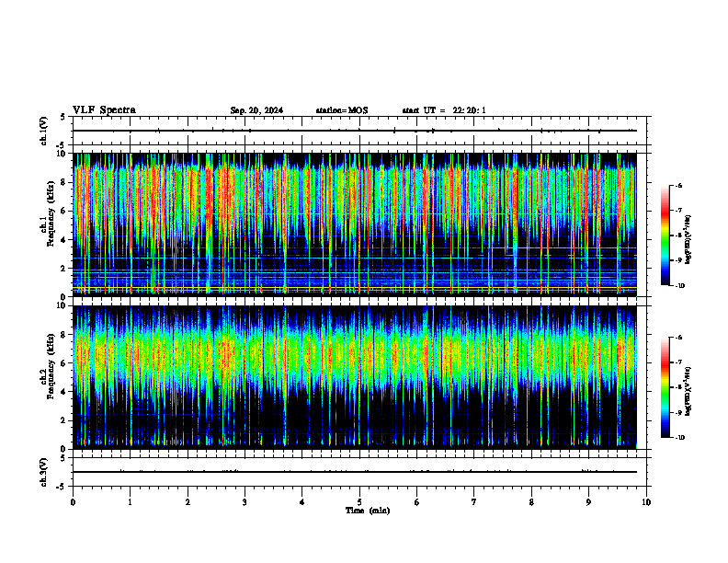Click time axis tick label '1'
This screenshot has width=728, height=563.
[130, 502]
